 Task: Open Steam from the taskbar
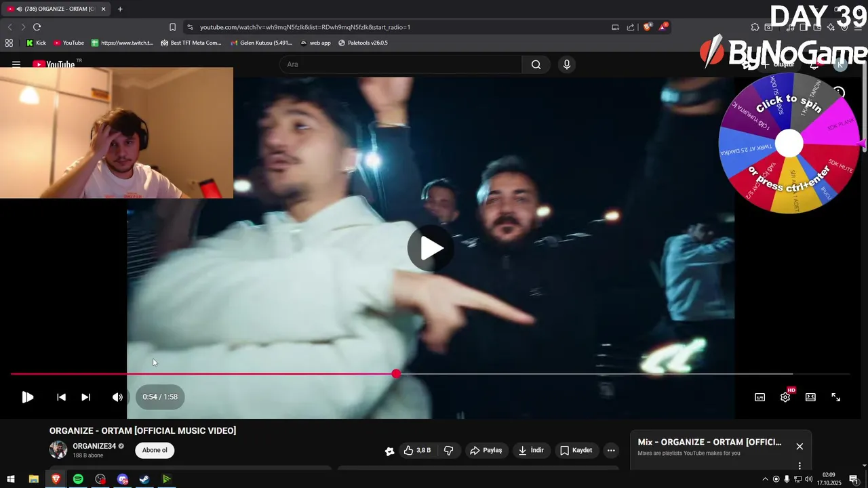[144, 479]
